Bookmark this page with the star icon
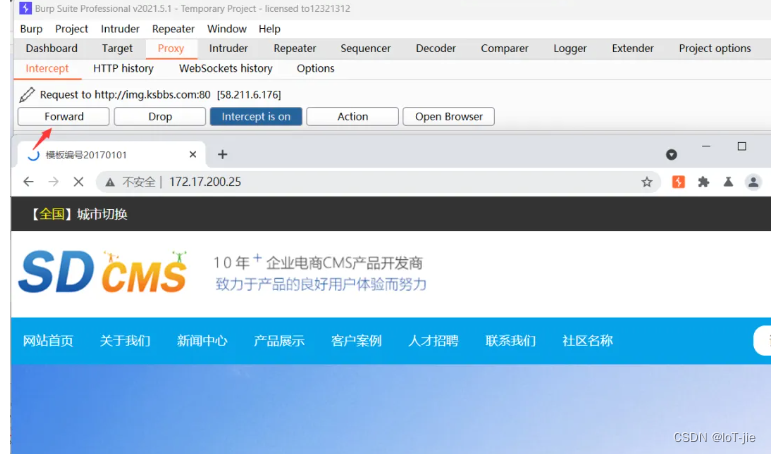The height and width of the screenshot is (454, 771). [647, 182]
